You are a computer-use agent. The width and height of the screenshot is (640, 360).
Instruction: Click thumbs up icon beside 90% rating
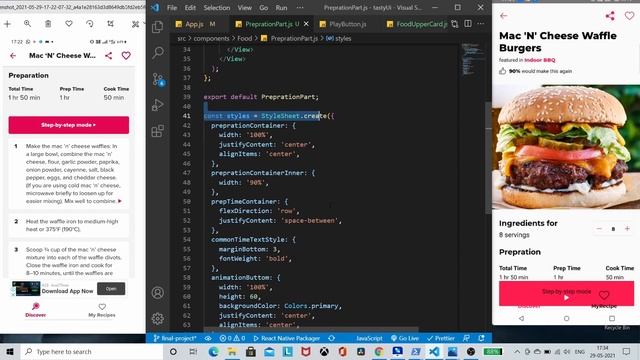click(502, 71)
